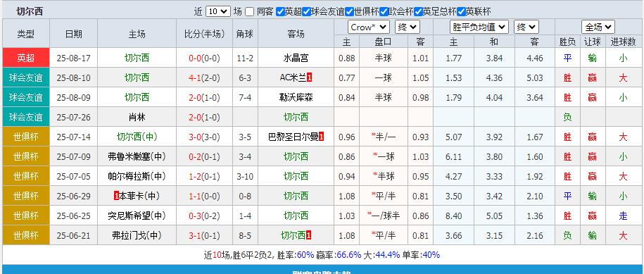Click score 0-0 for 切尔西 vs 水晶宫
Screen dimensions: 644x274
point(195,58)
